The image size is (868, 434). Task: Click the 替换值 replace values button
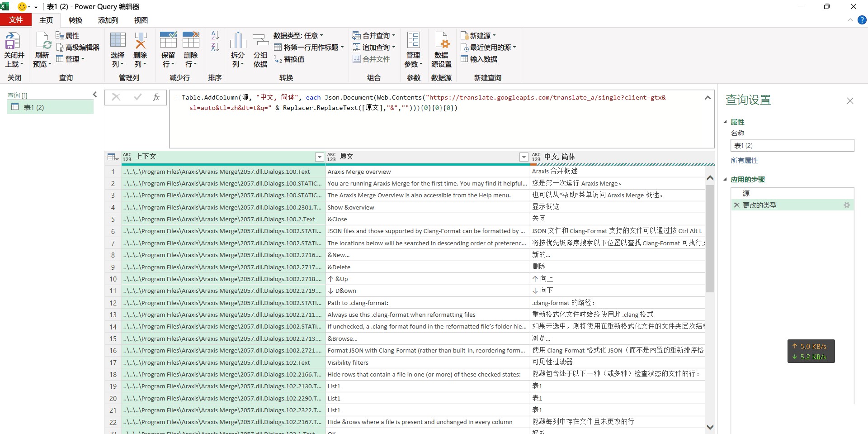[289, 59]
